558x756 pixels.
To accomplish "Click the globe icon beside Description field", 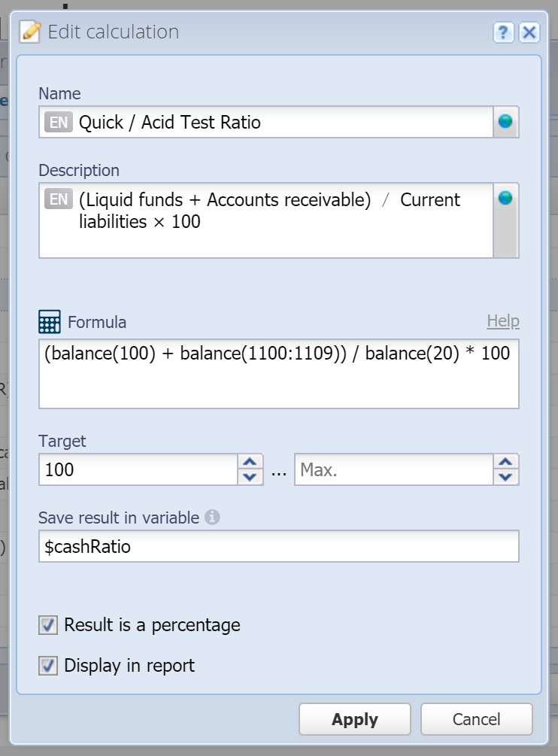I will point(505,198).
